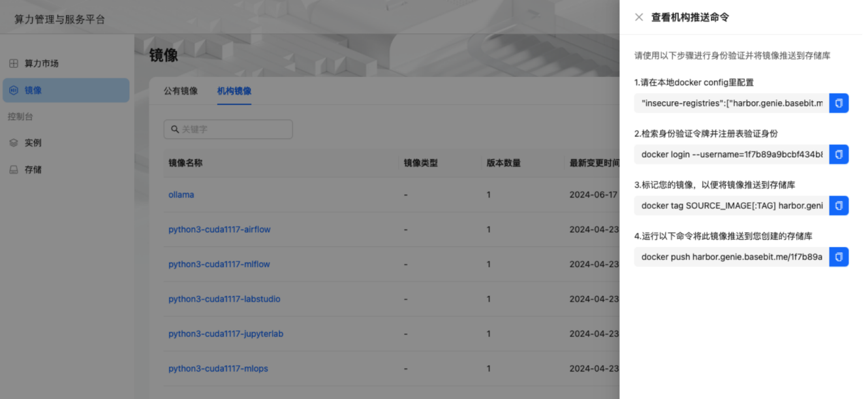868x399 pixels.
Task: Open python3-cuda1117-labstudio image
Action: [224, 299]
